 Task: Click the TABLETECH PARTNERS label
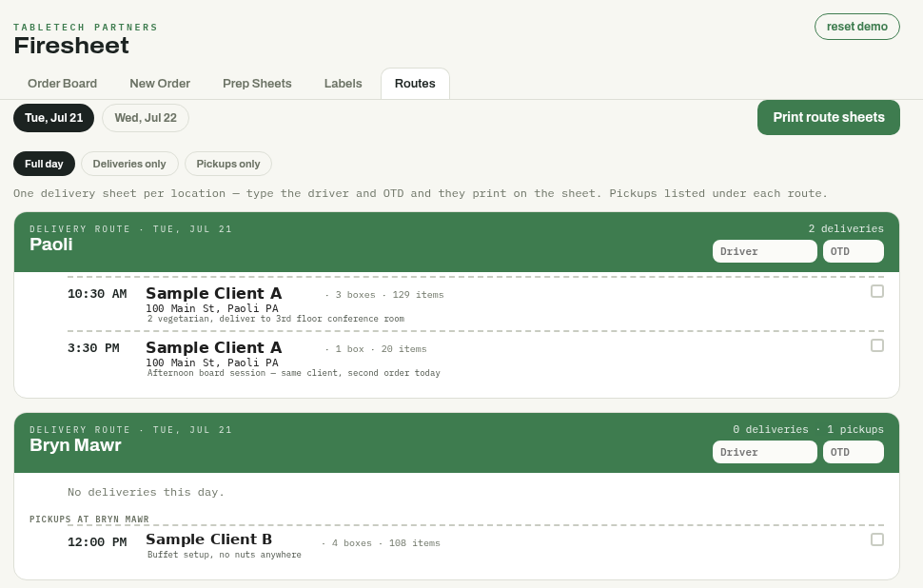tap(86, 27)
